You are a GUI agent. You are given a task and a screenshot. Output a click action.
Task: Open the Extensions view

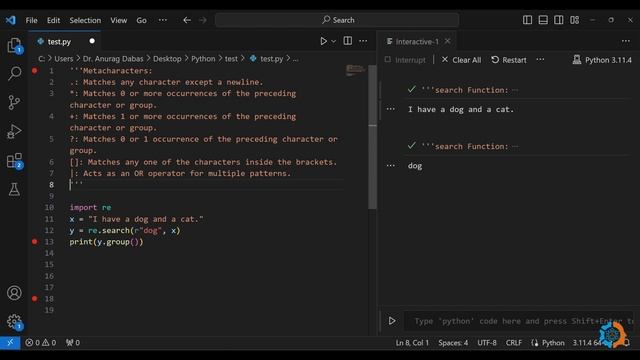click(14, 160)
